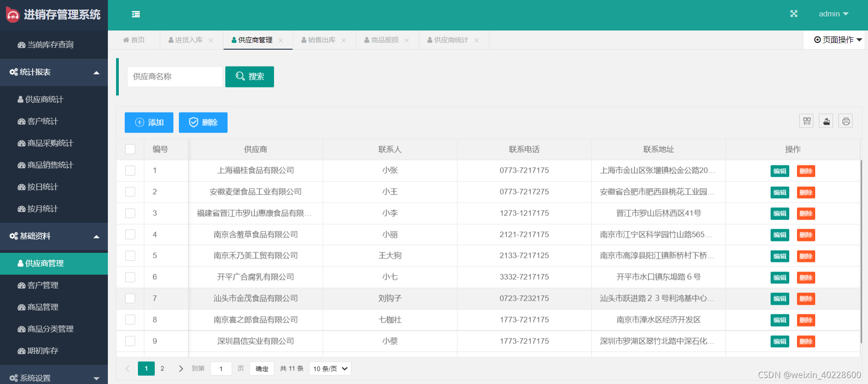Click 编辑 for 上海福桂食品有限公司

[x=780, y=171]
